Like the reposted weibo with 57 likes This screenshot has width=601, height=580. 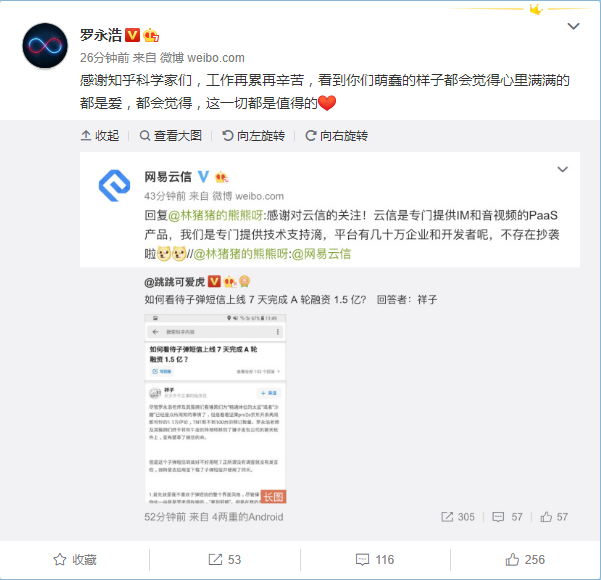(554, 517)
